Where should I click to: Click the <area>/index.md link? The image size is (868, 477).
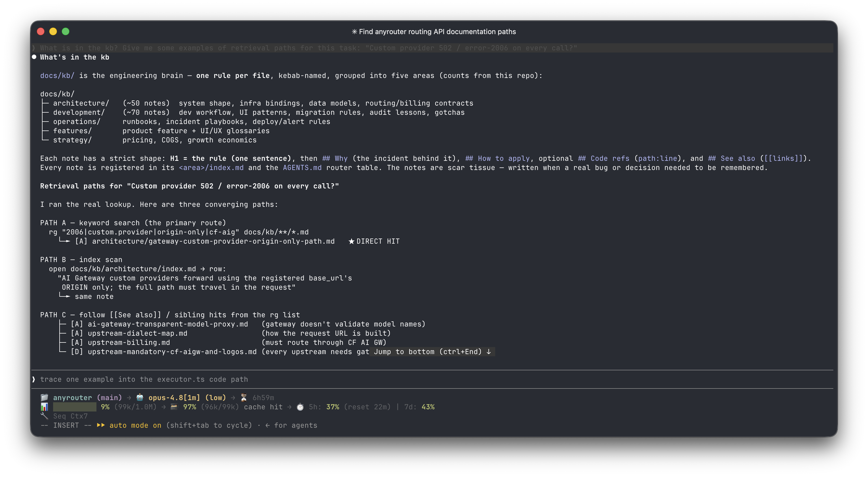(211, 167)
